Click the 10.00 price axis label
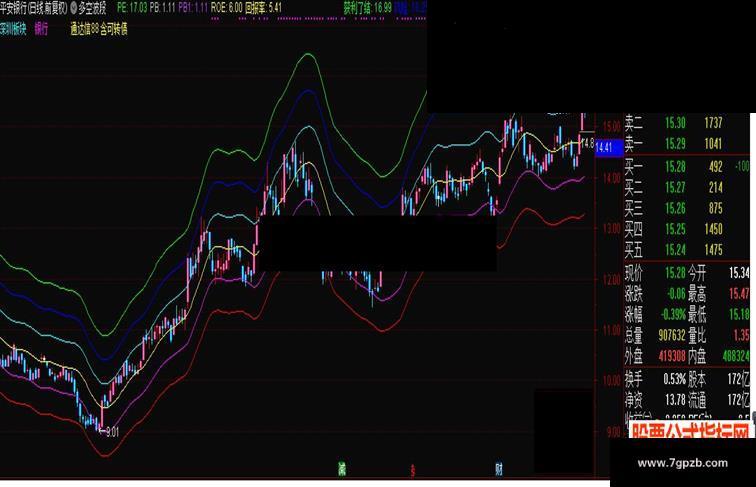The width and height of the screenshot is (756, 487). 611,381
